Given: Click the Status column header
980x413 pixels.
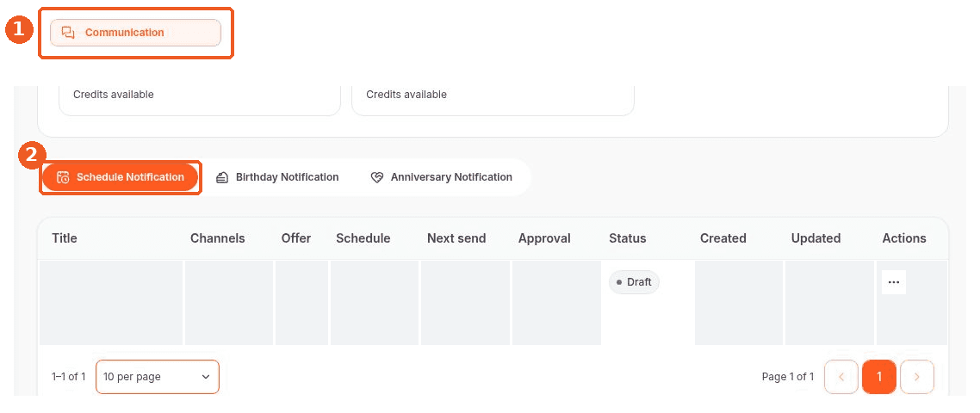Looking at the screenshot, I should coord(628,238).
